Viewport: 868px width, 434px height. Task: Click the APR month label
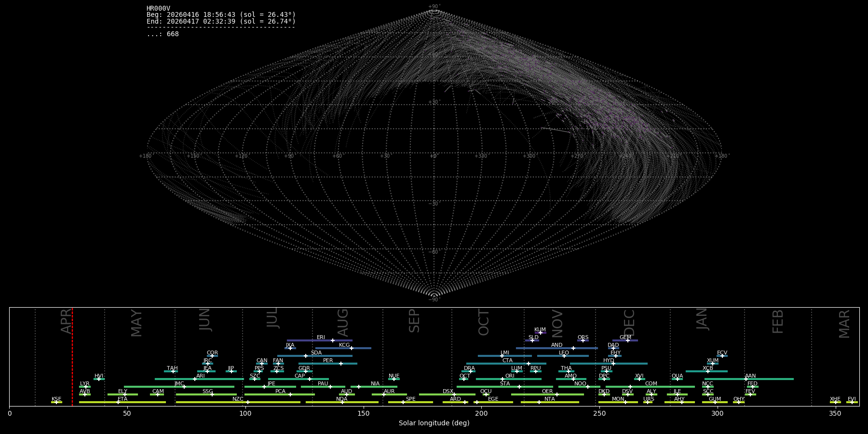point(66,322)
